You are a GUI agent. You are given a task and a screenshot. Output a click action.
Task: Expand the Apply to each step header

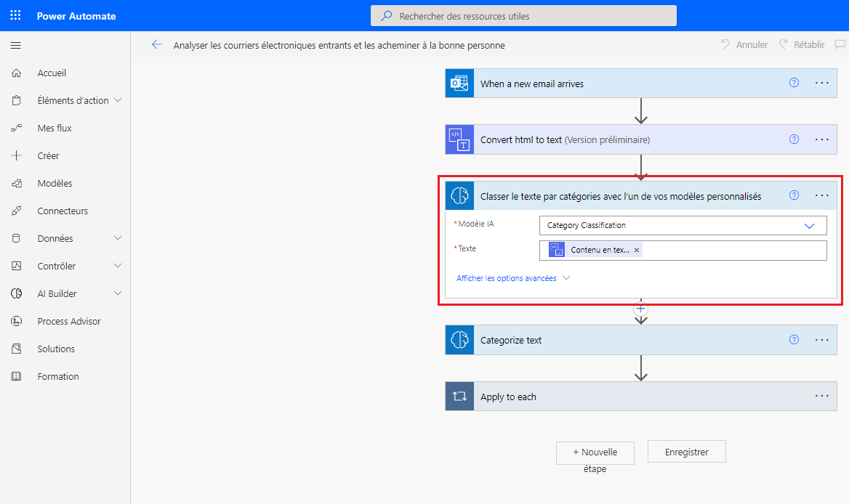click(641, 397)
